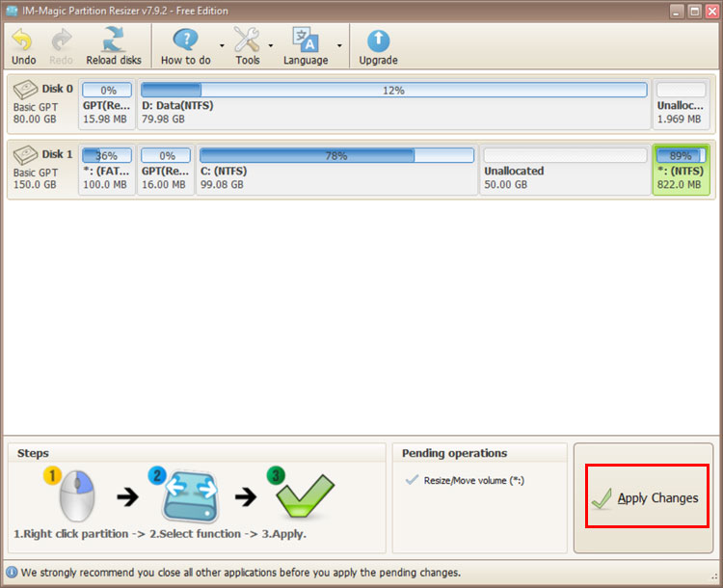
Task: Select the C: (NTFS) 99.08 GB partition
Action: coord(336,170)
